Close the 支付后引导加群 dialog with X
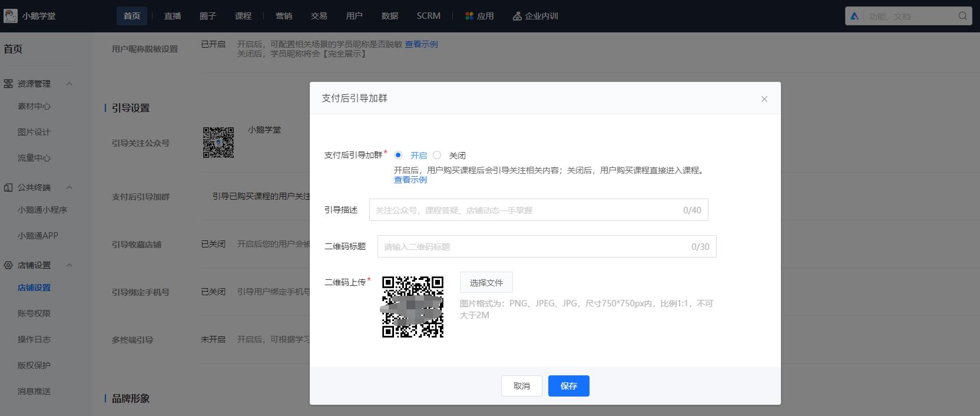980x416 pixels. pyautogui.click(x=764, y=99)
